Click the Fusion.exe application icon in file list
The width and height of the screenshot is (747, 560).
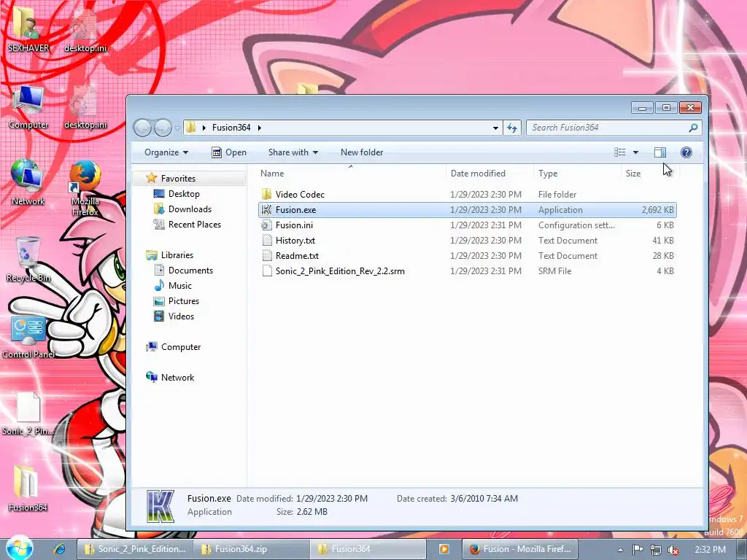267,210
